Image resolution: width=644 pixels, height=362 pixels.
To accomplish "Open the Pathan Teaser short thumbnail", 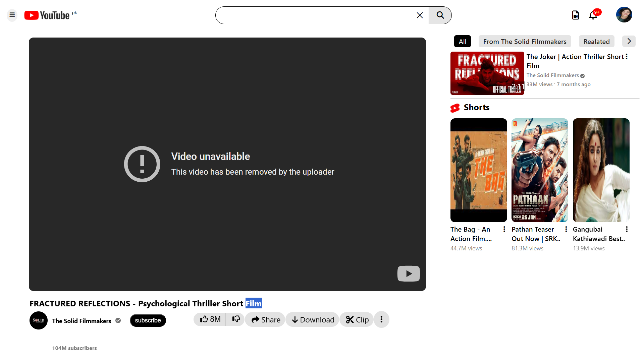I will [x=540, y=170].
